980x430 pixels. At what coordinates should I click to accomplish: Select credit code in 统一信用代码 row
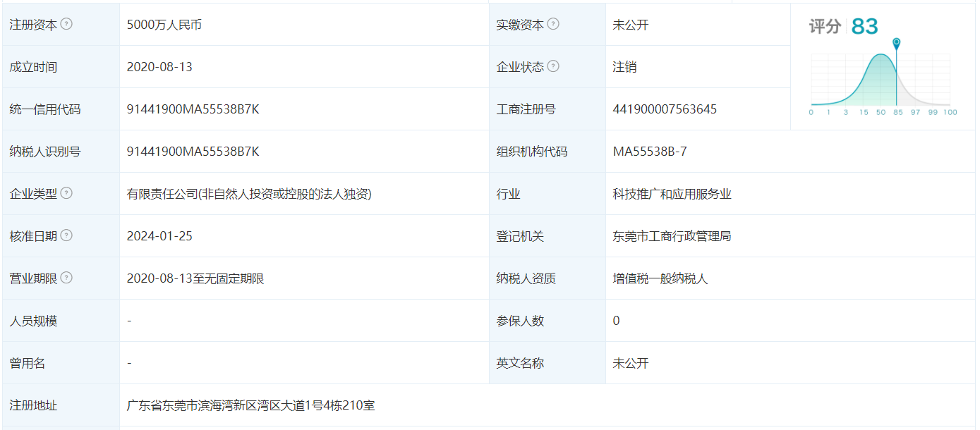pyautogui.click(x=193, y=109)
